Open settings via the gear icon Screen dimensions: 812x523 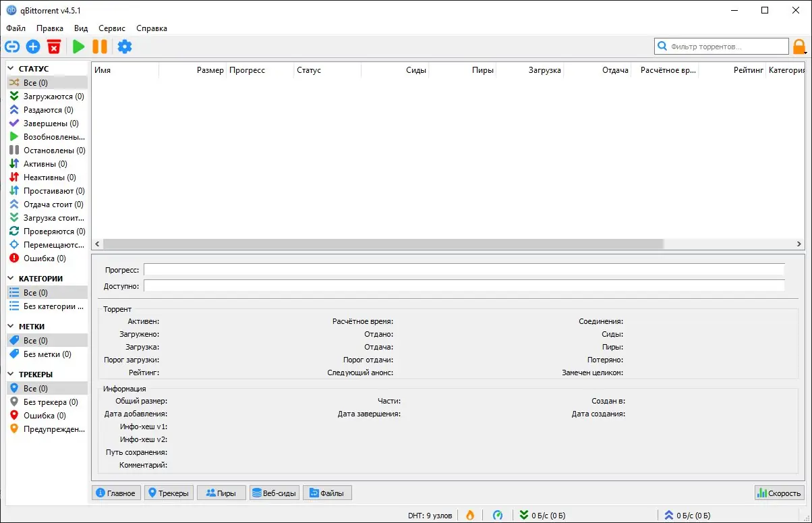point(124,47)
